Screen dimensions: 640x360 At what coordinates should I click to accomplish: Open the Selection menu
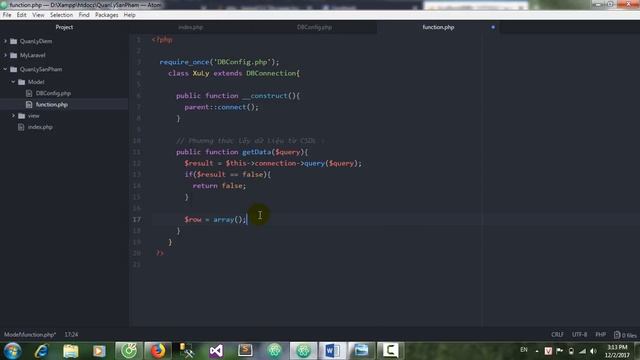(x=62, y=15)
